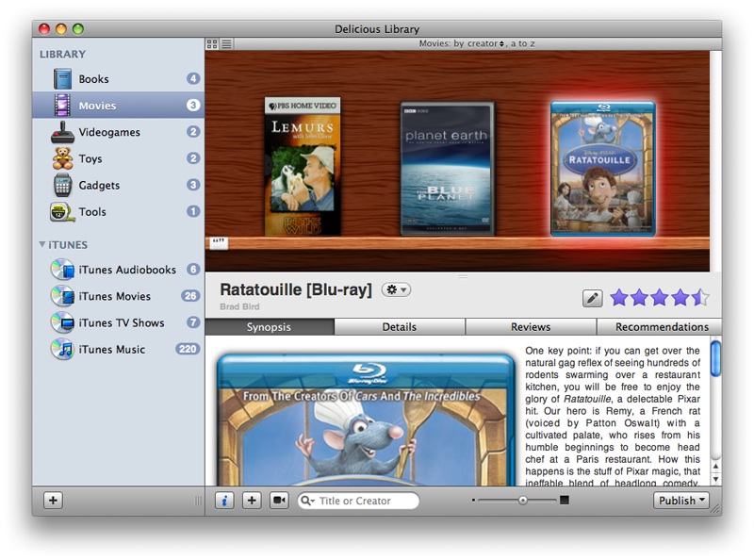The width and height of the screenshot is (754, 560).
Task: Click the large Ratatouille synopsis cover
Action: (366, 420)
